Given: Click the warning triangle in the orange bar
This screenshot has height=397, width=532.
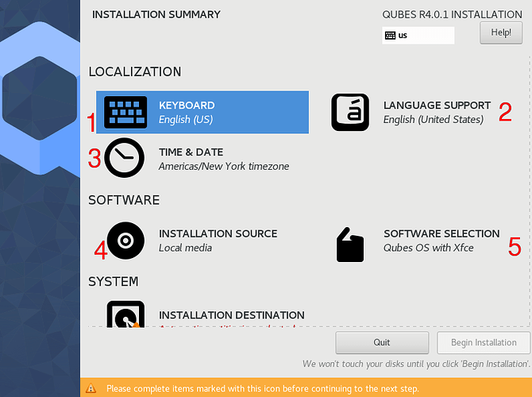Looking at the screenshot, I should click(91, 387).
